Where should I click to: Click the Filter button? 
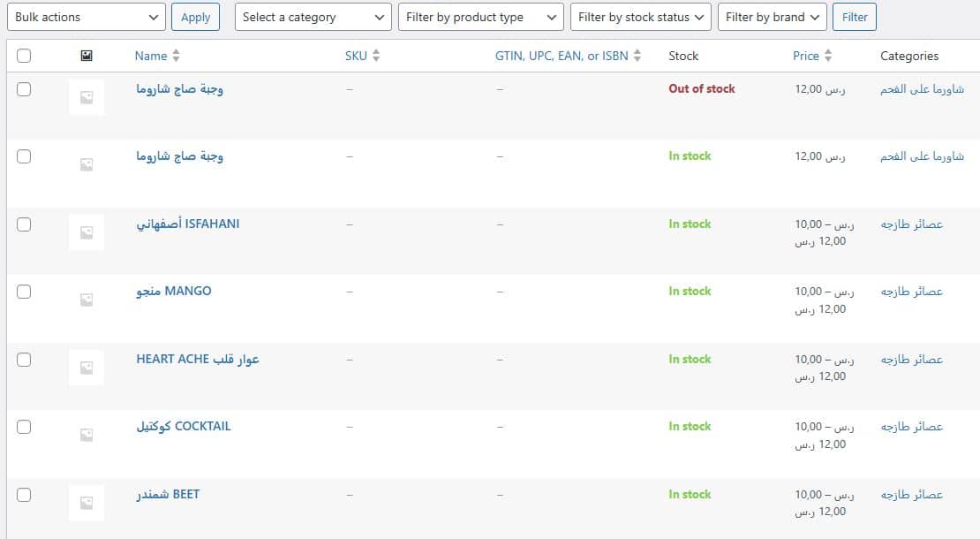pos(854,17)
